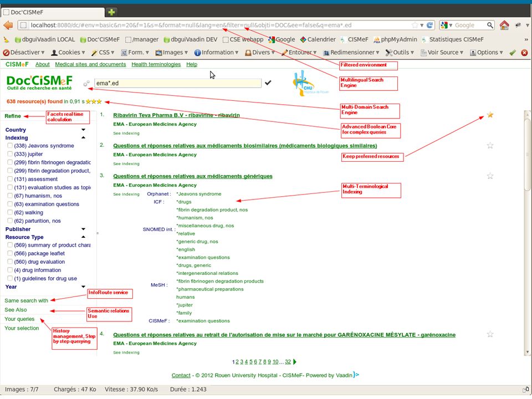Click the Firefox home icon
The height and width of the screenshot is (399, 532).
pyautogui.click(x=504, y=25)
